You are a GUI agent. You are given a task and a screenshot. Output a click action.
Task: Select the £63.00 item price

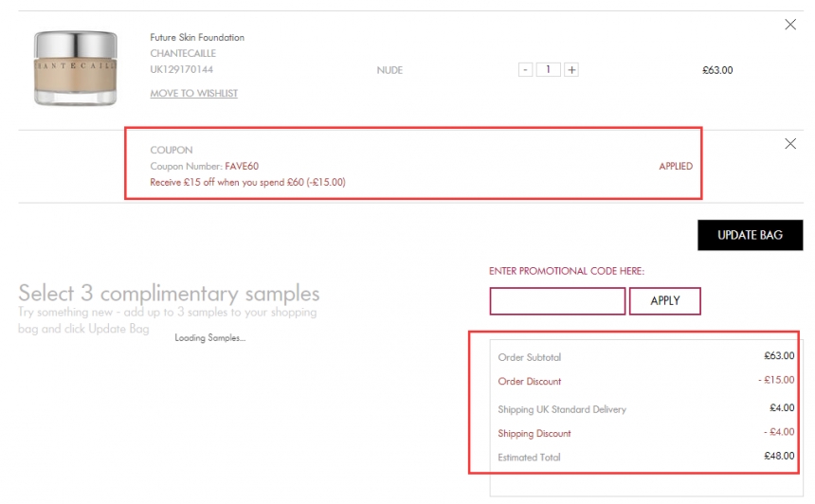[x=717, y=70]
